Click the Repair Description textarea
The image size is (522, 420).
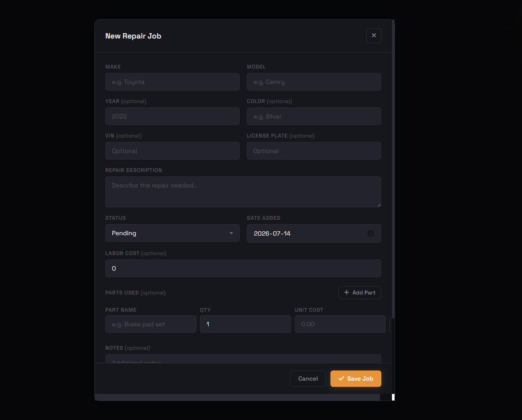(x=243, y=192)
